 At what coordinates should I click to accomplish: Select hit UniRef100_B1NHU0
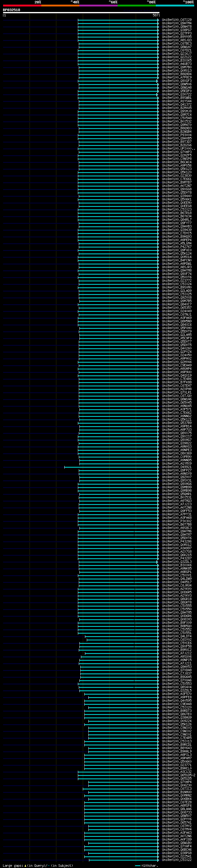176,792
